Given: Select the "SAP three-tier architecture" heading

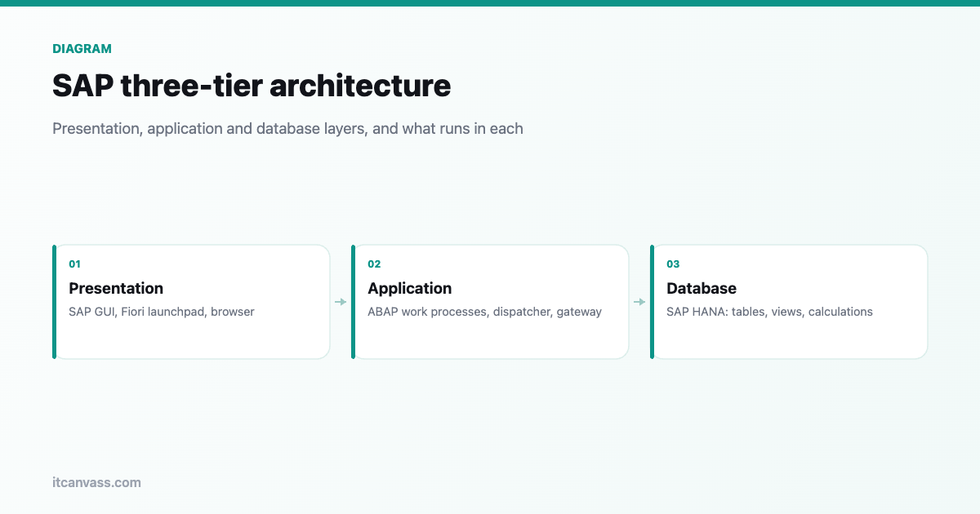Looking at the screenshot, I should pos(252,86).
